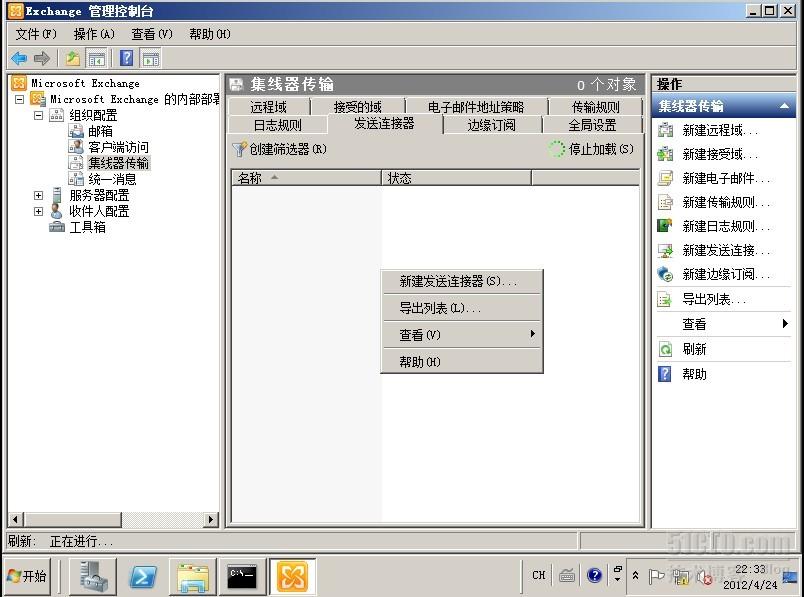Click tree pane horizontal scrollbar right arrow
Screen dimensions: 804x597
[x=210, y=519]
